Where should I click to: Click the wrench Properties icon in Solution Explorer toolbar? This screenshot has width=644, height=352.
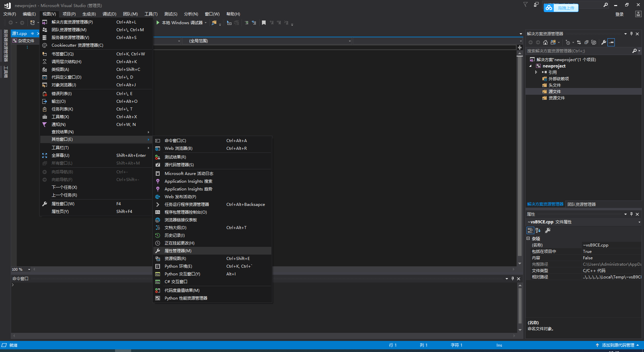[x=604, y=42]
